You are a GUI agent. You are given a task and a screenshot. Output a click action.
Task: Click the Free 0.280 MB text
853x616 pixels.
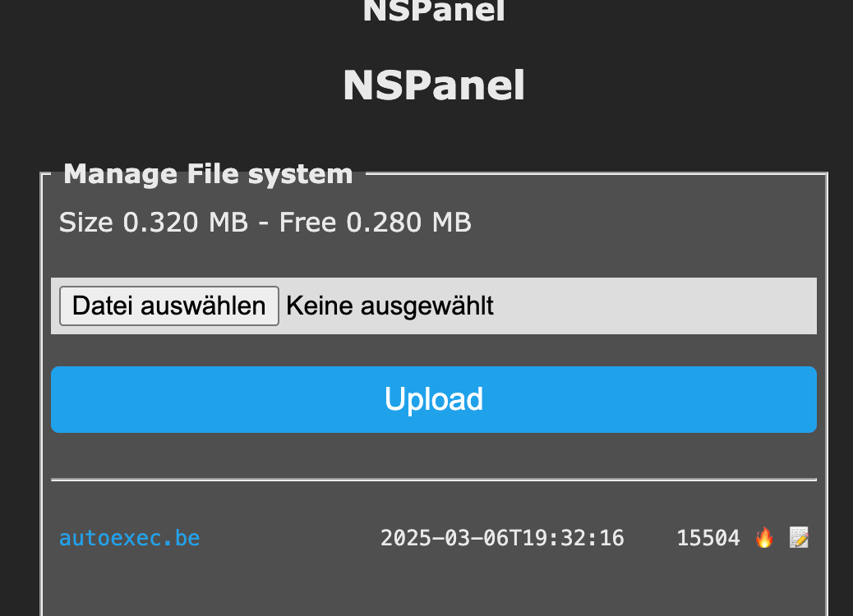375,222
